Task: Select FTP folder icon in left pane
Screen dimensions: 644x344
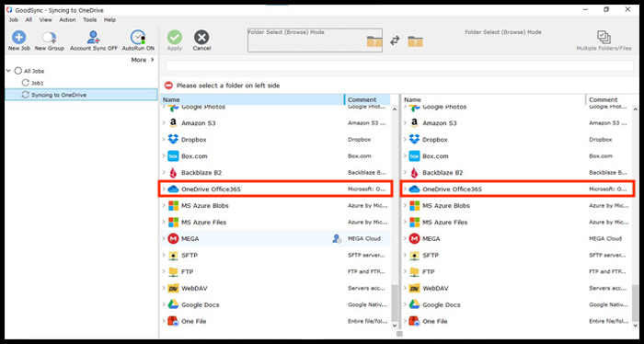Action: click(x=173, y=271)
